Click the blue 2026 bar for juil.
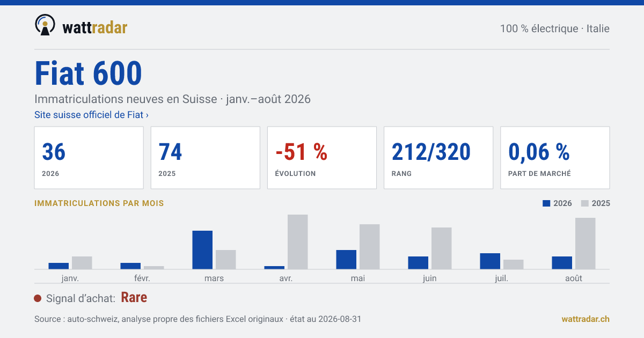The image size is (644, 338). click(x=490, y=261)
